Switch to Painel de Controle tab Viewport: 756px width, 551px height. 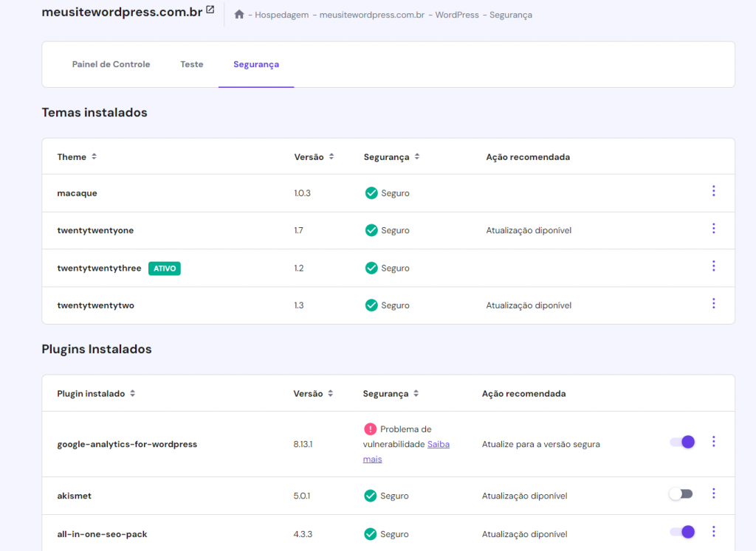(111, 64)
